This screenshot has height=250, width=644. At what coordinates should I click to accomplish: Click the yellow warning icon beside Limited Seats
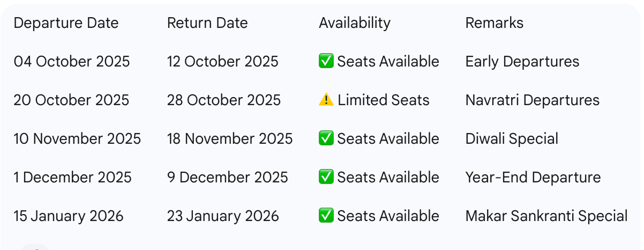(x=326, y=100)
